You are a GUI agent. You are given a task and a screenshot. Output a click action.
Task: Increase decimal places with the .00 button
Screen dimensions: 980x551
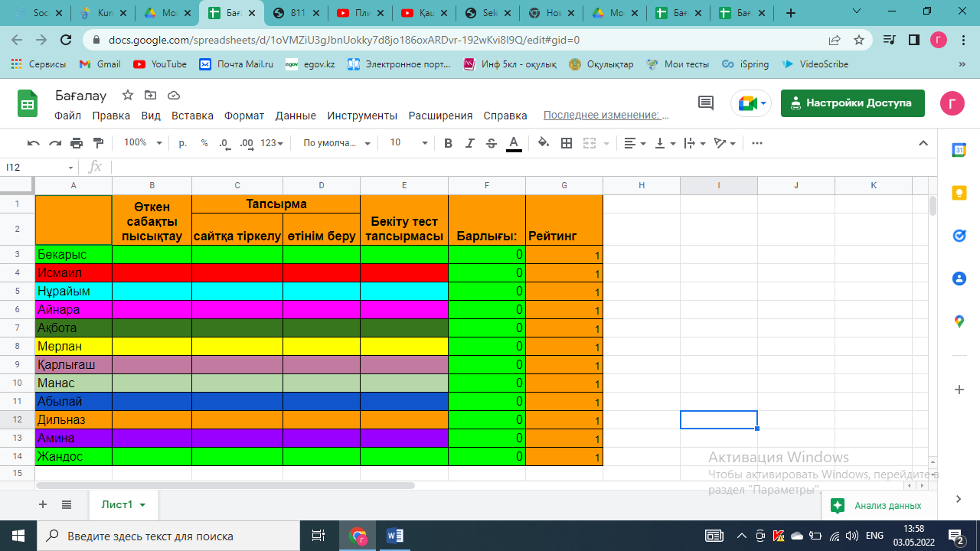click(247, 143)
